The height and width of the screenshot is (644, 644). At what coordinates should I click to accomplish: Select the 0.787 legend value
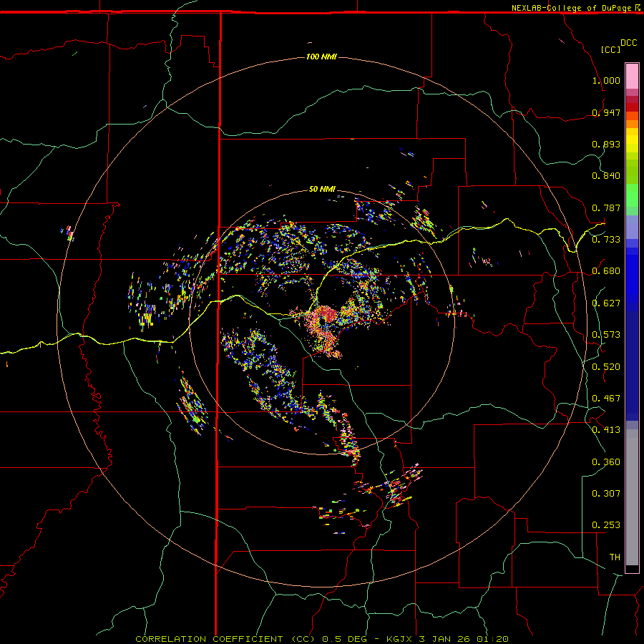point(606,208)
